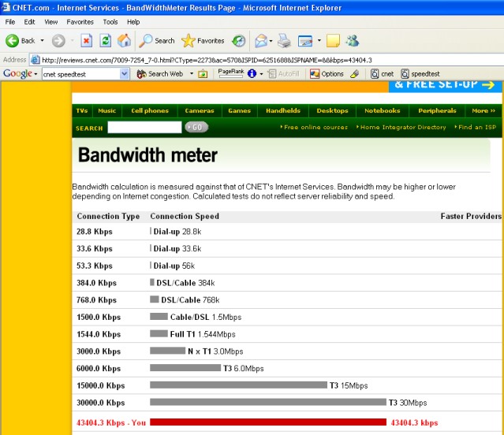Viewport: 504px width, 435px height.
Task: Open Search Web dropdown arrow
Action: tap(192, 73)
